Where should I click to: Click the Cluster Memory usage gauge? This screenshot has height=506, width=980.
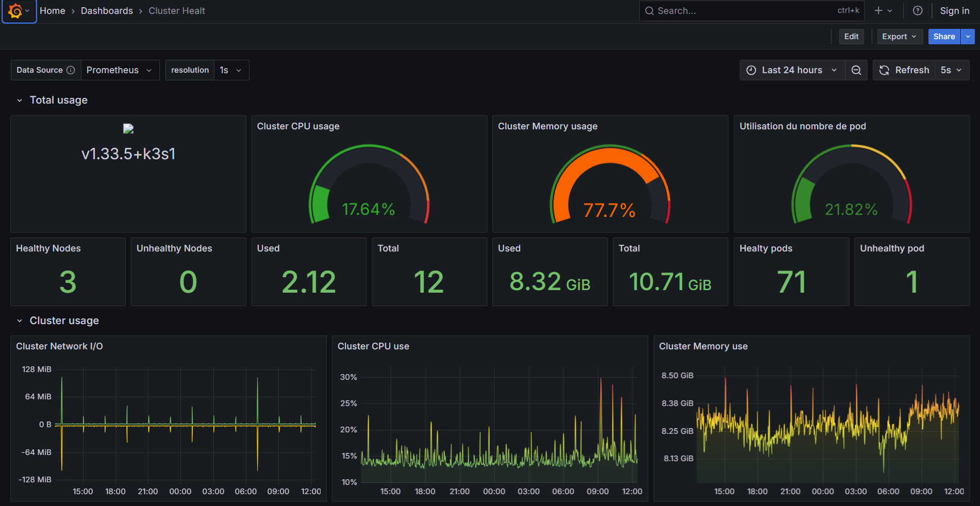610,184
